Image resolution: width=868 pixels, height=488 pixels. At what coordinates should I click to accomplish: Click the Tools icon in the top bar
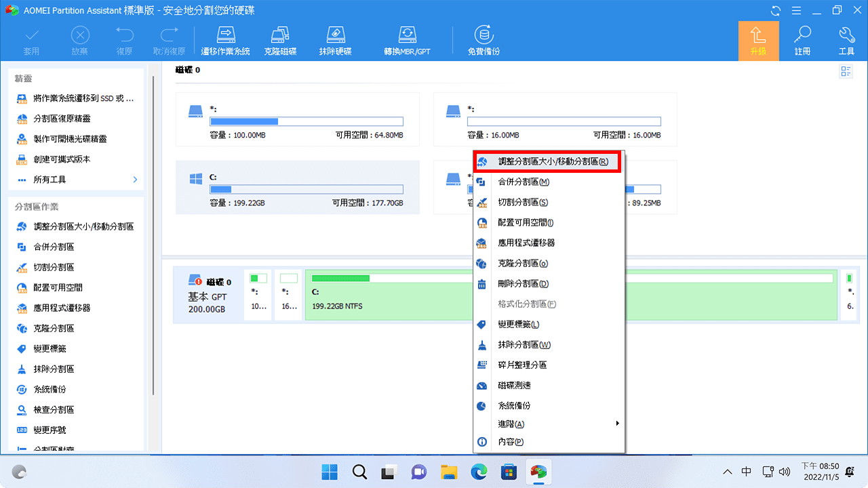click(x=845, y=39)
